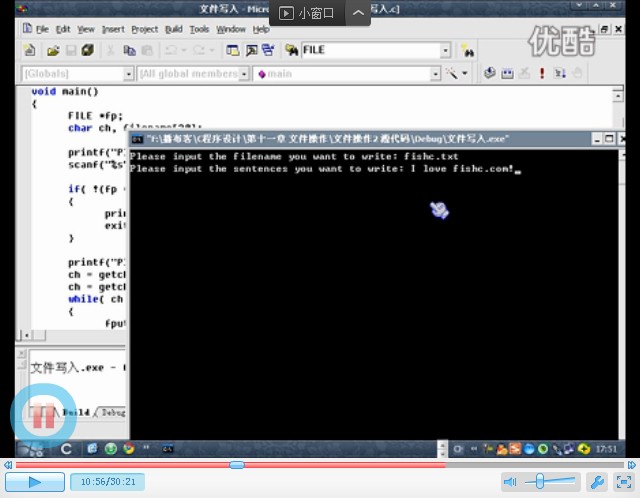
Task: Click the 10:56/30:21 time display
Action: [x=108, y=482]
